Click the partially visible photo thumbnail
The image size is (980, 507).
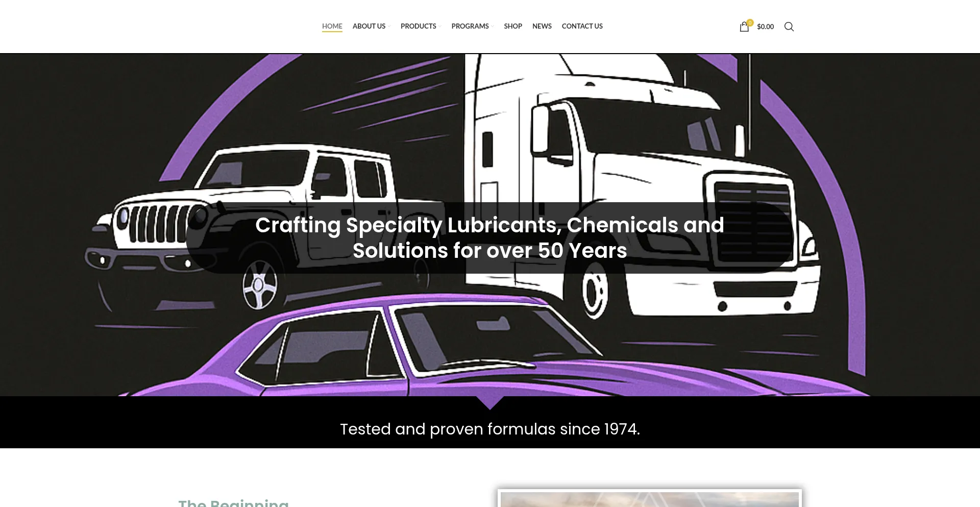[649, 498]
